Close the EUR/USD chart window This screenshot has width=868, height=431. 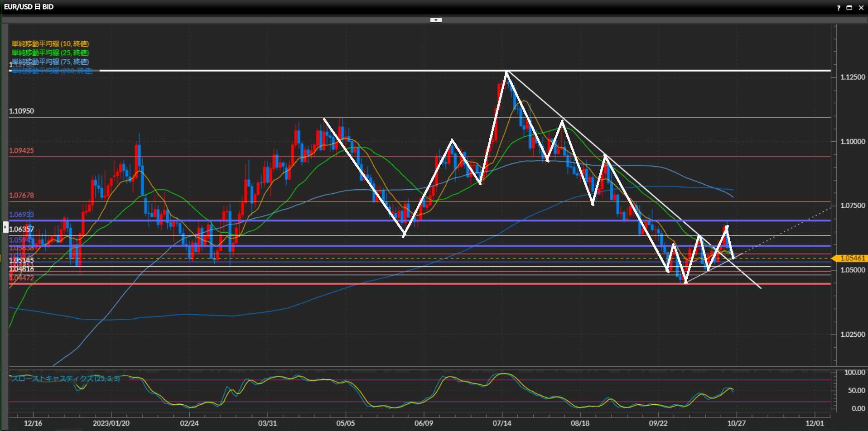(x=861, y=8)
